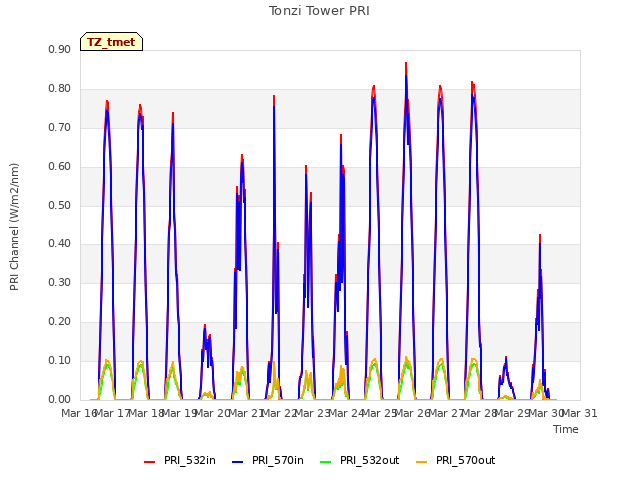Click the green PRI_532out legend swatch

[326, 461]
